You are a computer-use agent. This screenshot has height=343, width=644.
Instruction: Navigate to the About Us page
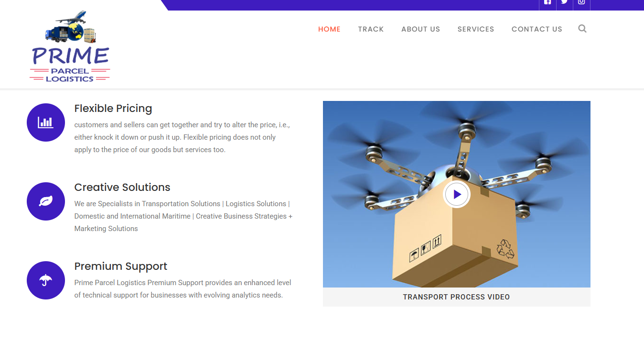(x=420, y=29)
